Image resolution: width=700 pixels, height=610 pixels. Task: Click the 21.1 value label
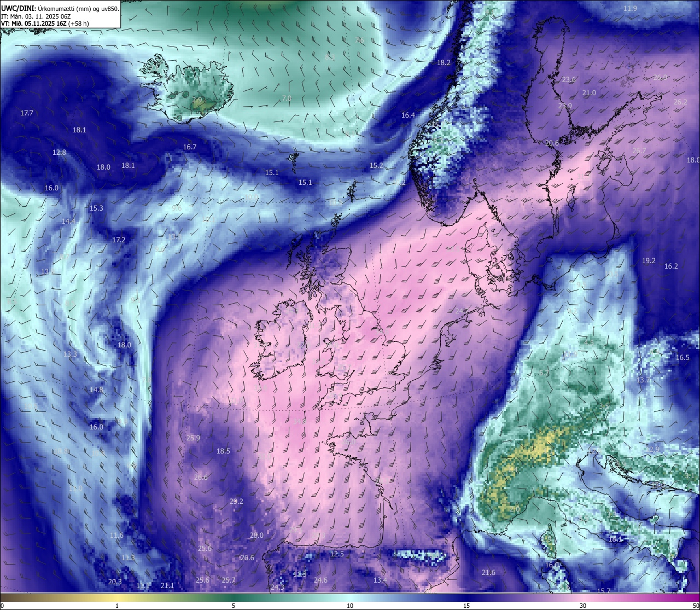pos(167,586)
